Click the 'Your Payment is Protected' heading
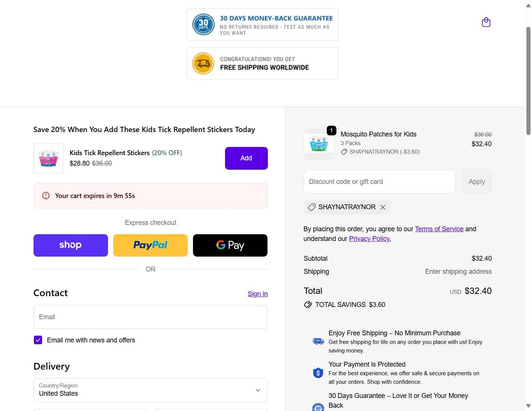The image size is (532, 411). [367, 364]
